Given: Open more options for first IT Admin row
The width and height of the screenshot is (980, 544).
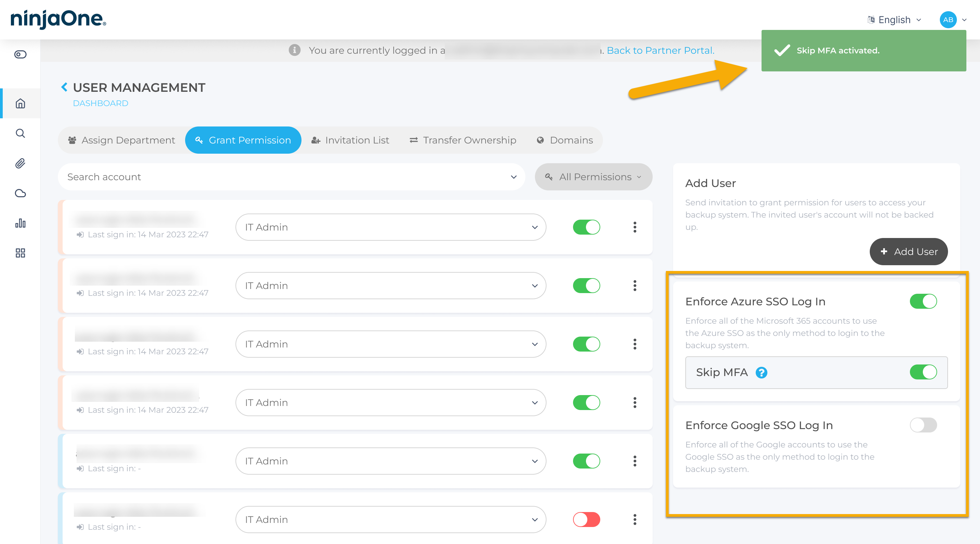Looking at the screenshot, I should coord(635,227).
